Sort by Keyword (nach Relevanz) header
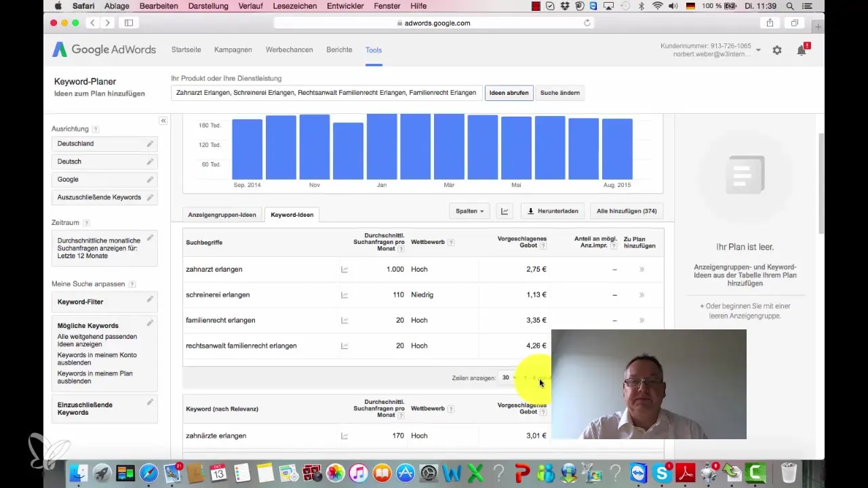Screen dimensions: 868x488 coord(222,409)
